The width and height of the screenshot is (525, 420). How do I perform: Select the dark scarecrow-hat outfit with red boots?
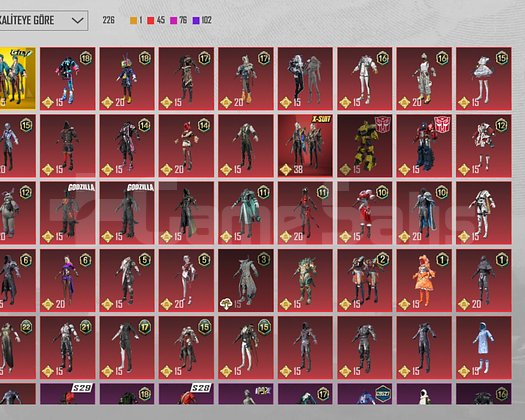(x=68, y=146)
